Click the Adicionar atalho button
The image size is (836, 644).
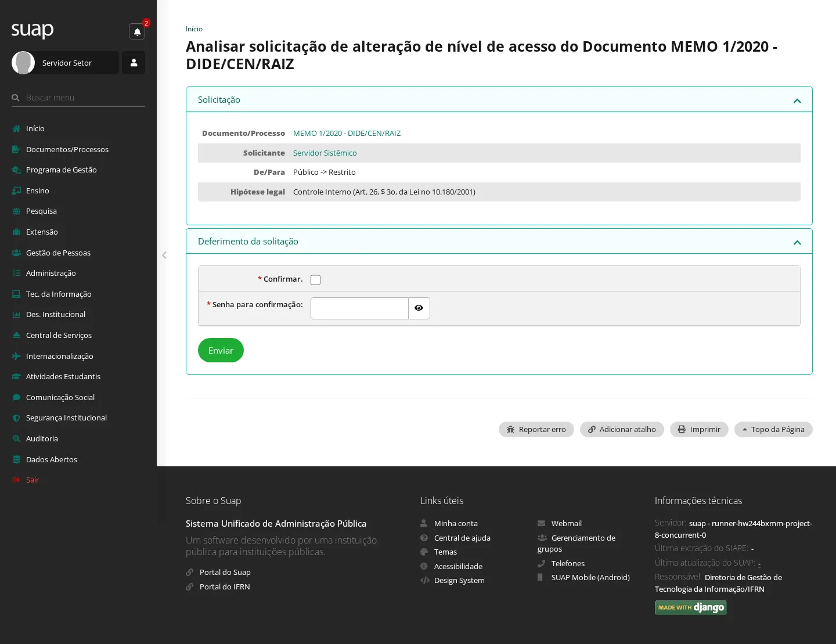[622, 429]
